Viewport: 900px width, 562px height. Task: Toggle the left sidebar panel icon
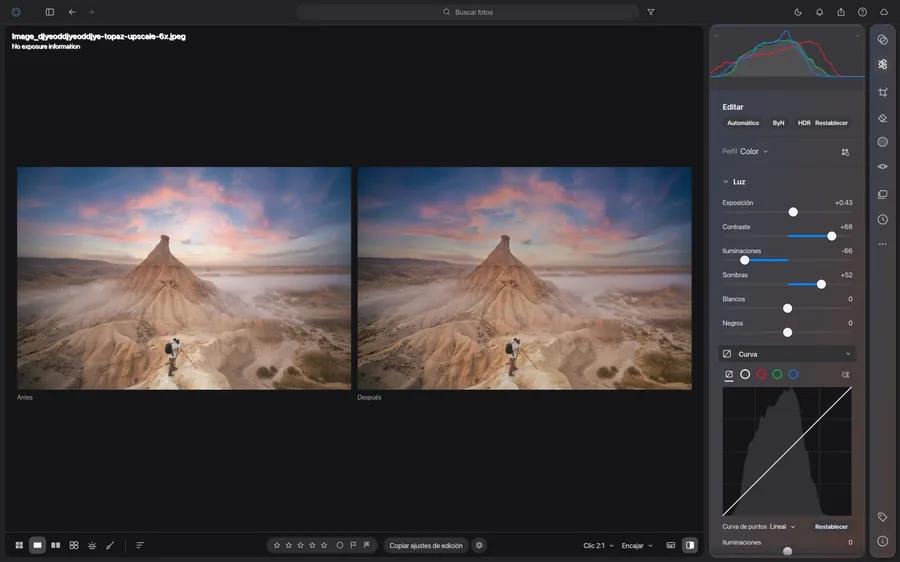point(50,12)
